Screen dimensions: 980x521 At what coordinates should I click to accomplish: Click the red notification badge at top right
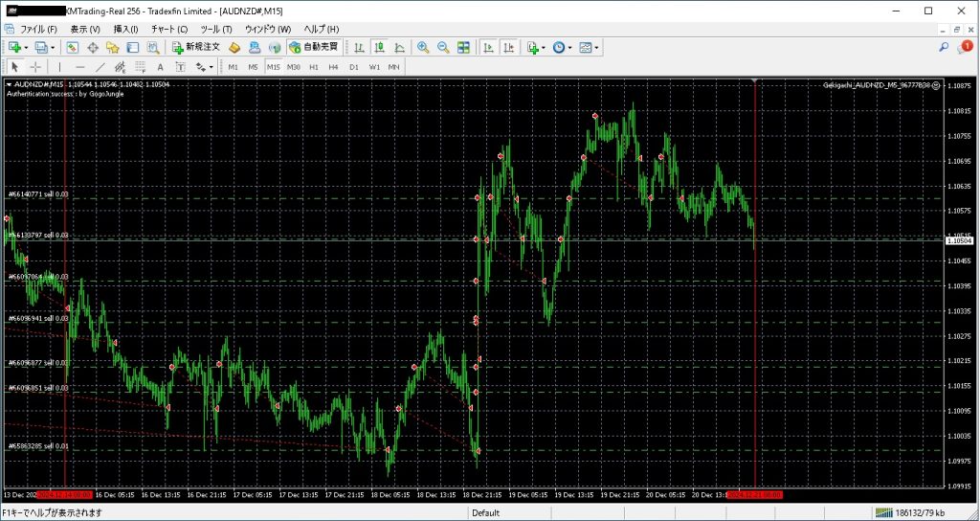tap(967, 46)
